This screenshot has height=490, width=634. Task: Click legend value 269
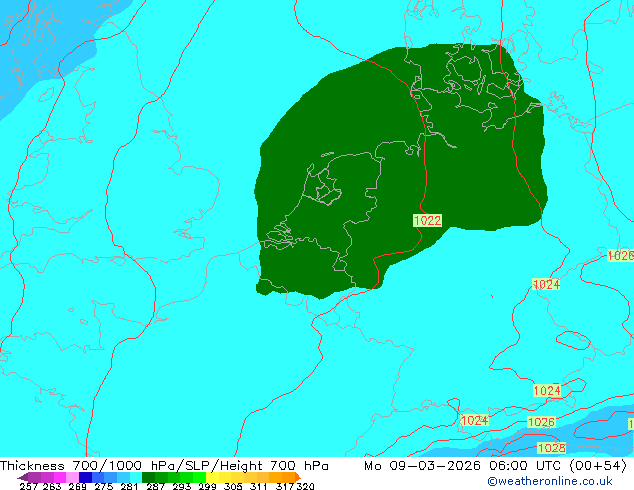tap(77, 486)
